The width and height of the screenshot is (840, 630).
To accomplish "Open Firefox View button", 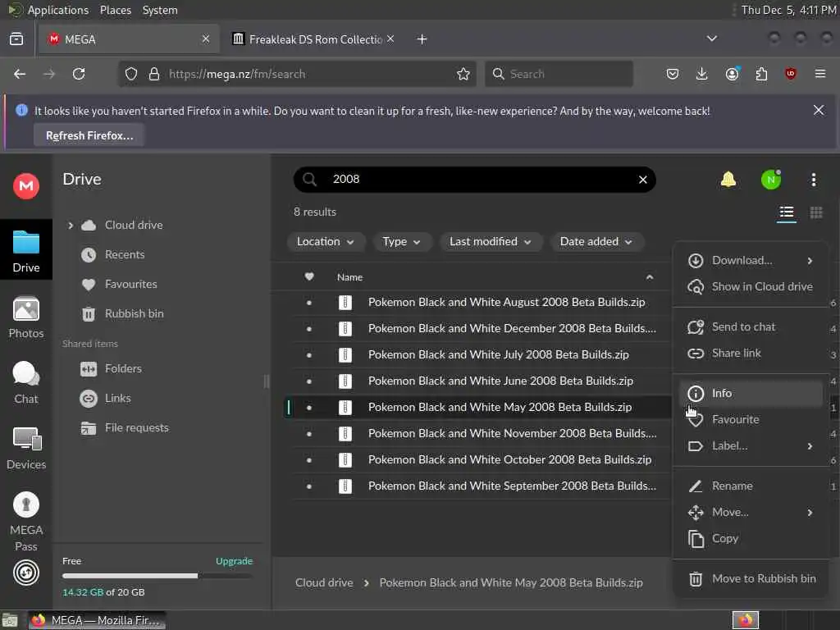I will click(x=16, y=39).
